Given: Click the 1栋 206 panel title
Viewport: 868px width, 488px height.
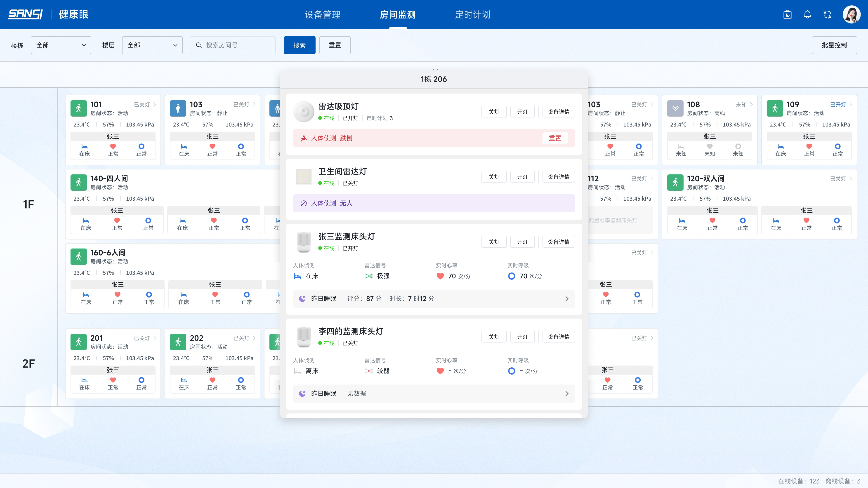Looking at the screenshot, I should pyautogui.click(x=434, y=79).
